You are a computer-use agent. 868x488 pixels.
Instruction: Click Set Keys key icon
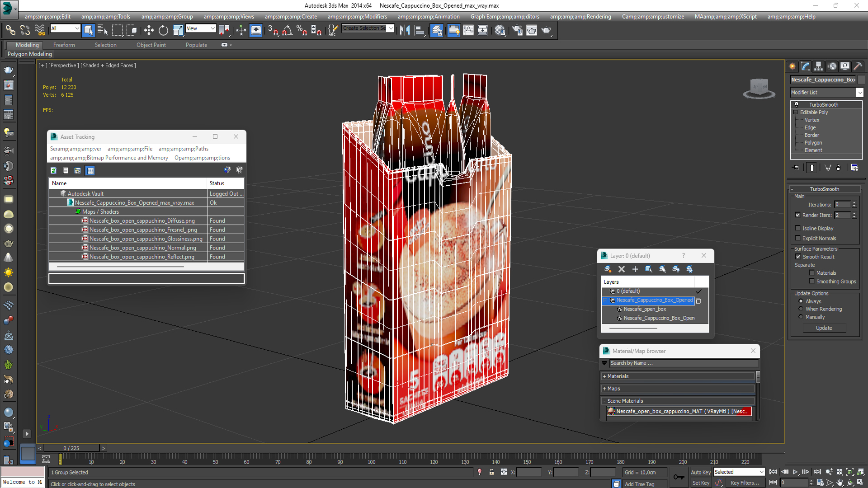(679, 477)
